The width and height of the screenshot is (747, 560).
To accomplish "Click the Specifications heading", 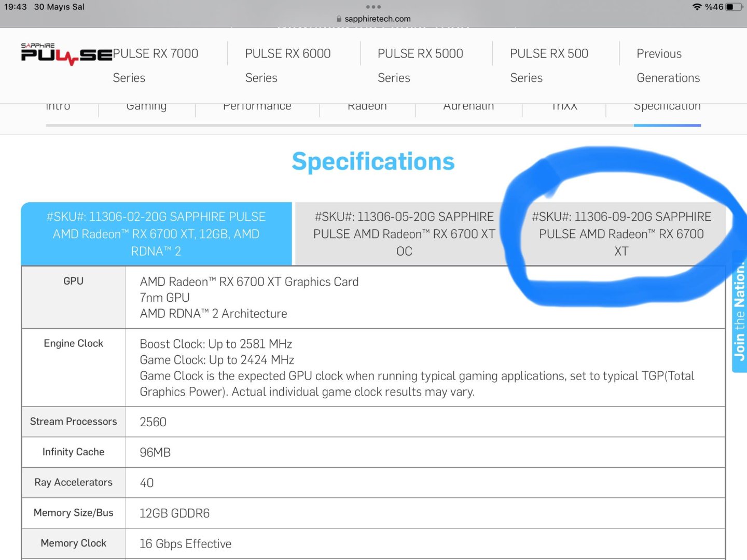I will (373, 162).
